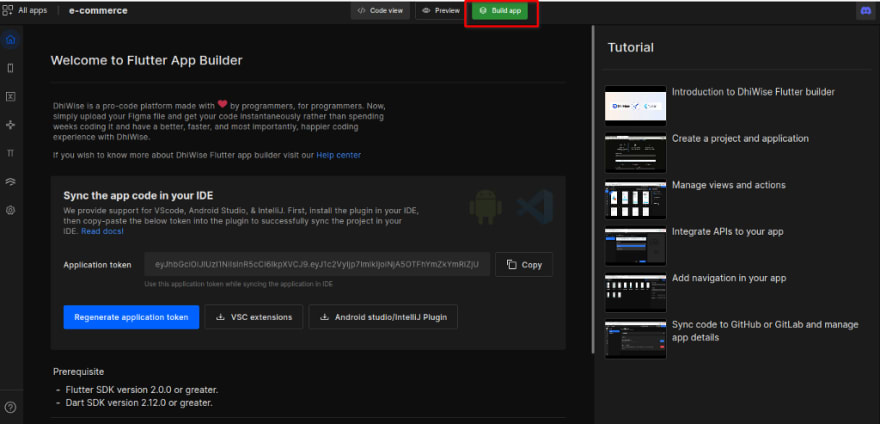This screenshot has height=424, width=880.
Task: Click the Dart SDK version 2.12.0 prerequisite text
Action: point(139,403)
